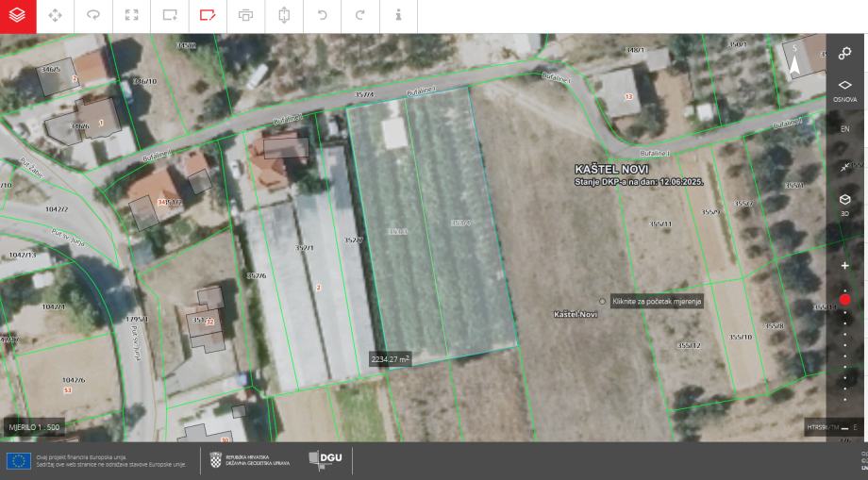868x480 pixels.
Task: Select parcel label 1042/13
Action: [x=22, y=255]
